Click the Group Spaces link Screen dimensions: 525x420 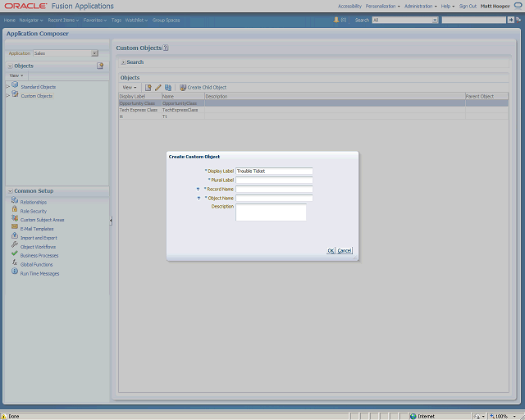[166, 20]
